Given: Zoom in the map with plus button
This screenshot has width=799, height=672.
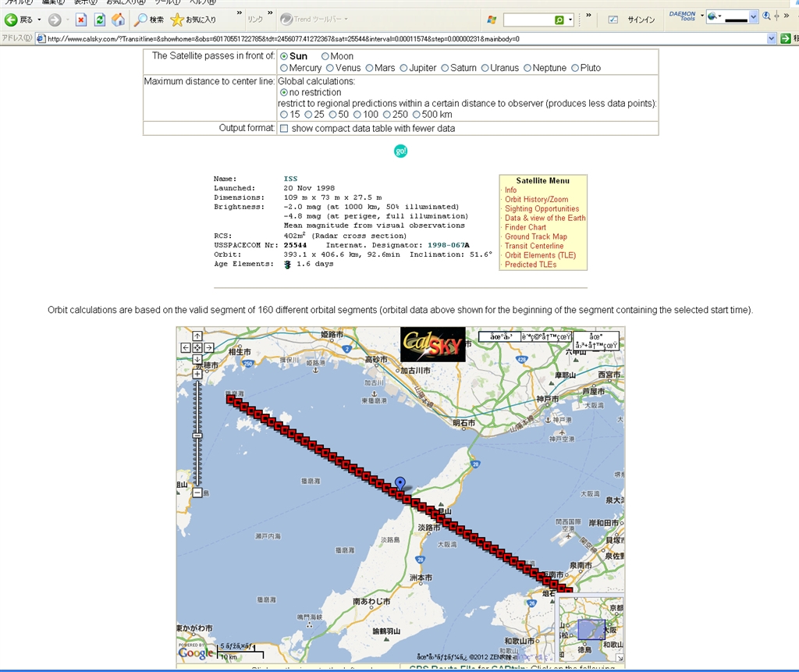Looking at the screenshot, I should tap(197, 374).
